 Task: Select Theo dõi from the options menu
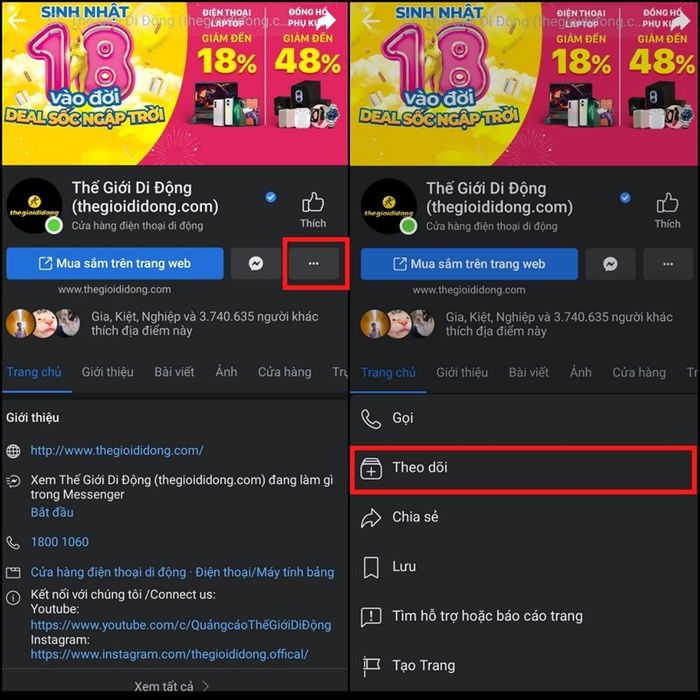(x=523, y=469)
